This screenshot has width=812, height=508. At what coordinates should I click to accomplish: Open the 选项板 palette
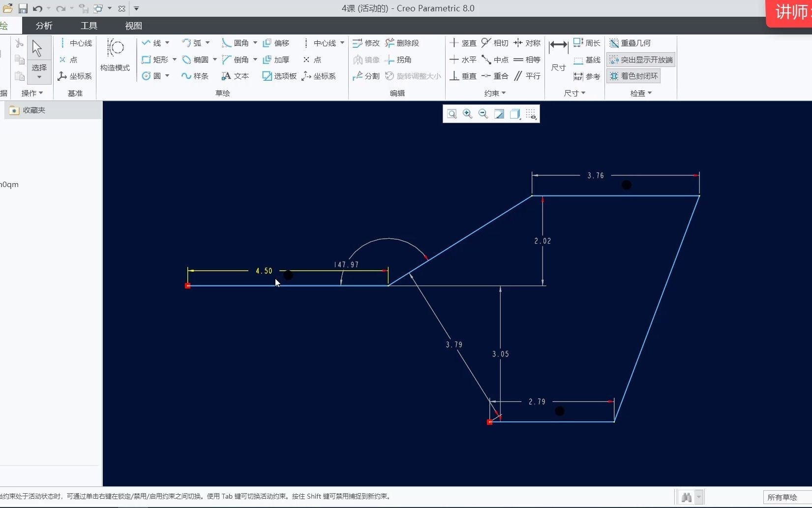(x=279, y=76)
